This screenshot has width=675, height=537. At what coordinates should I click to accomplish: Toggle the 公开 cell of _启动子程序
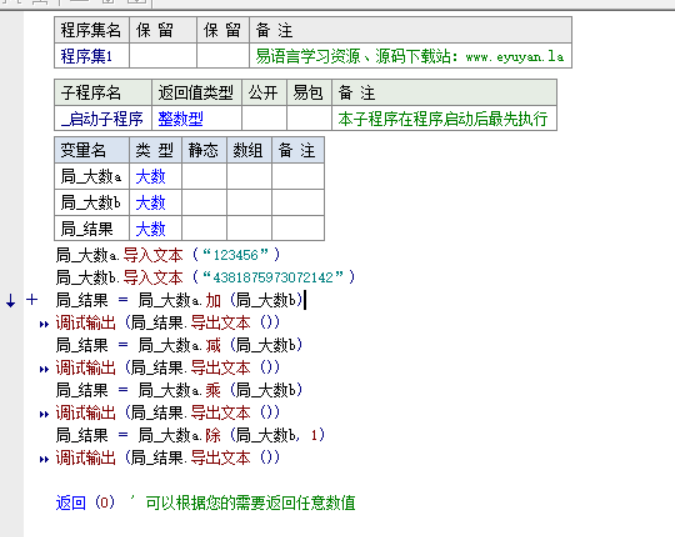point(264,118)
